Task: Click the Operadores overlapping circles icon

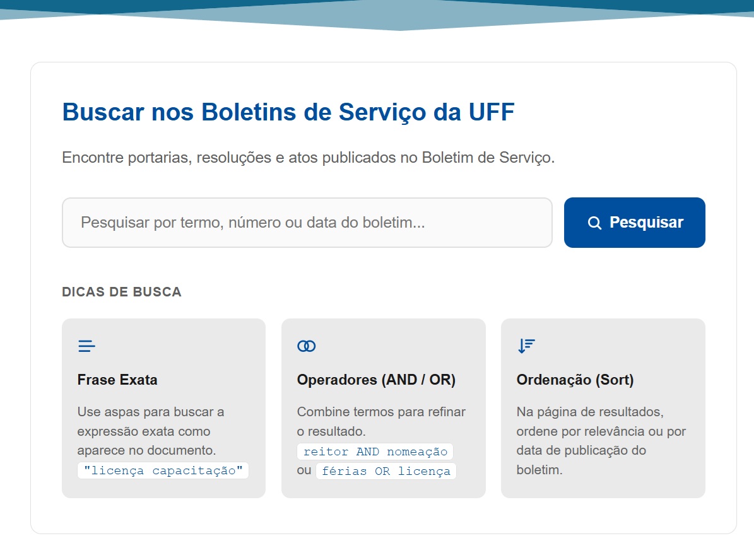Action: click(306, 346)
